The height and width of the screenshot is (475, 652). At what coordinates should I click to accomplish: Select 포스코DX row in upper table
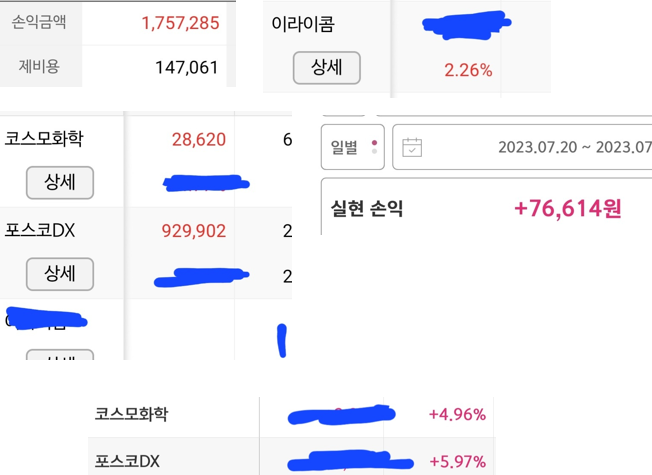(x=146, y=253)
